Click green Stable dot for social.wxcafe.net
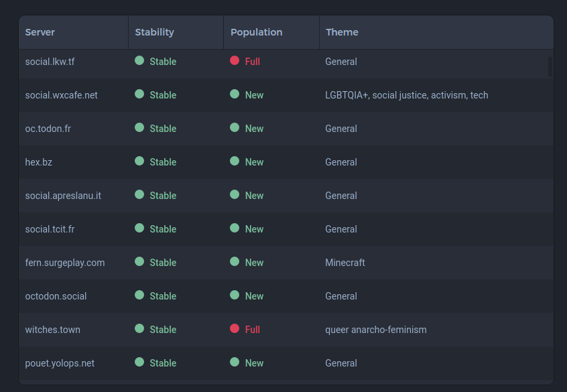567x392 pixels. pos(139,94)
